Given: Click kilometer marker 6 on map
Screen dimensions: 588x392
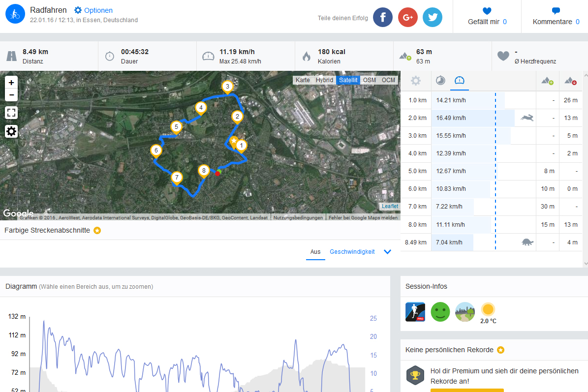Looking at the screenshot, I should pyautogui.click(x=156, y=151).
